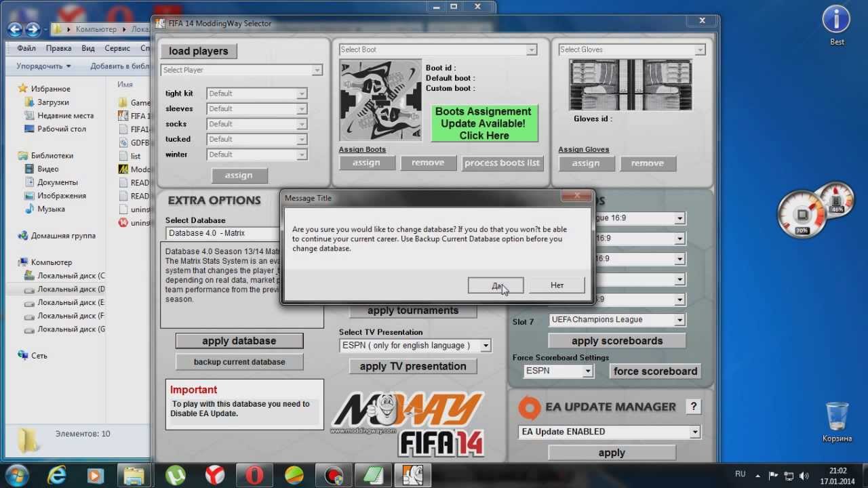Expand Slot 7 UEFA Champions League dropdown

pyautogui.click(x=679, y=320)
